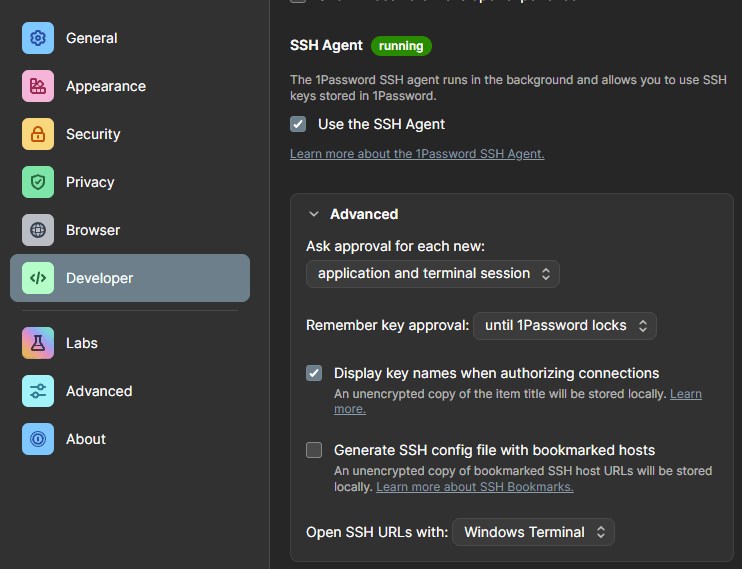Image resolution: width=742 pixels, height=569 pixels.
Task: Open the Remember key approval dropdown
Action: [x=565, y=325]
